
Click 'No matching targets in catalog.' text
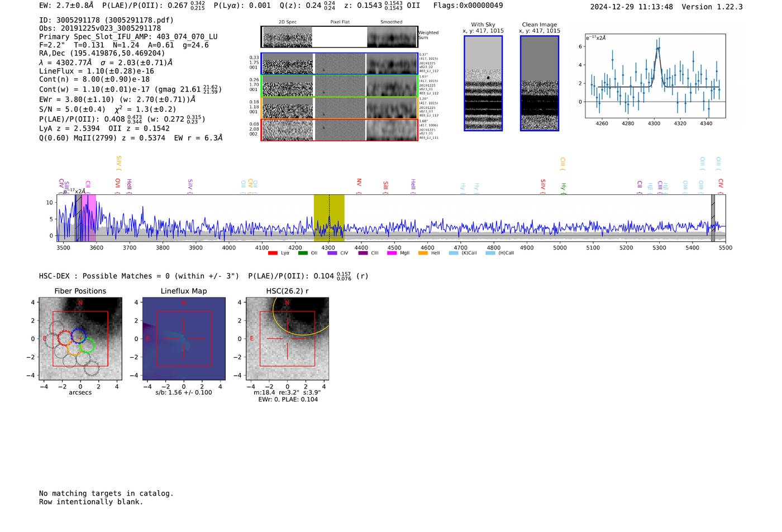[106, 493]
